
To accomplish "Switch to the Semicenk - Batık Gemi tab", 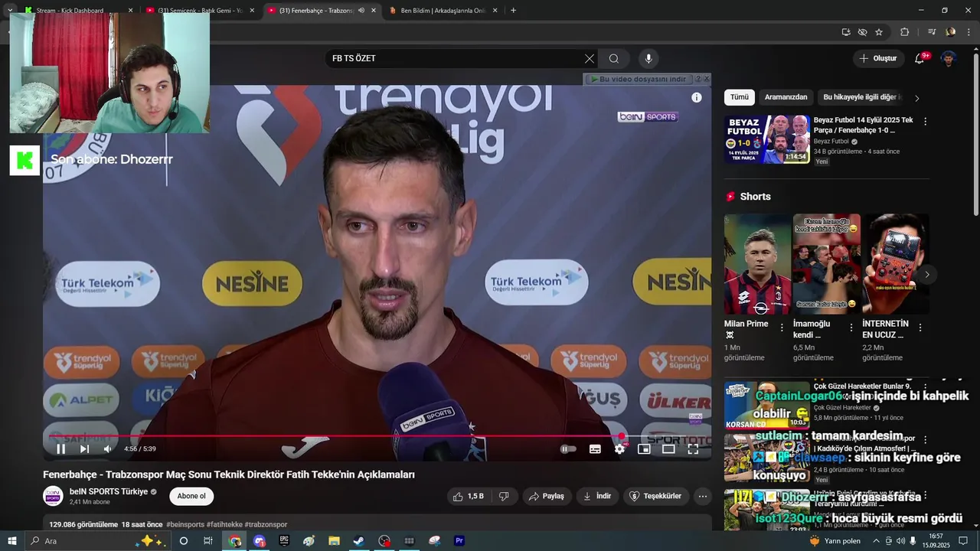I will point(199,11).
